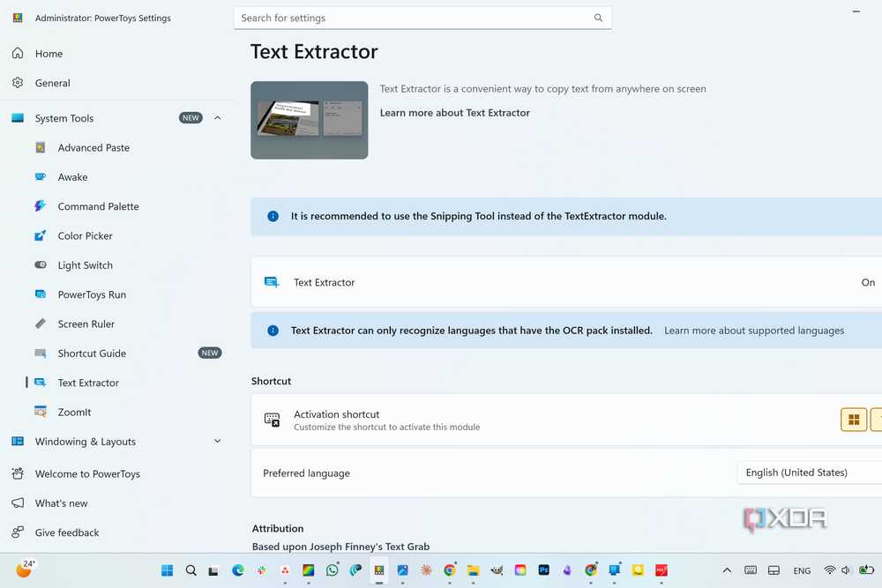The height and width of the screenshot is (588, 882).
Task: Open Photoshop from the taskbar
Action: 543,570
